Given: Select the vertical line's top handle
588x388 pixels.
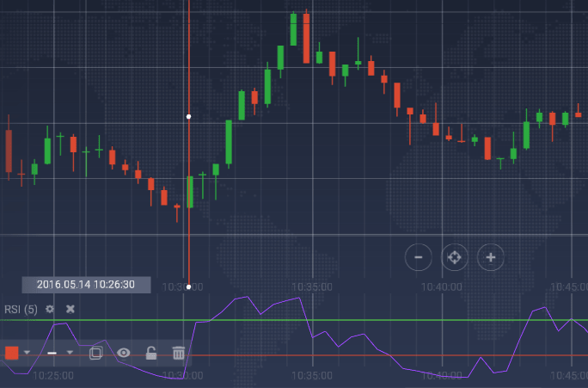Looking at the screenshot, I should (188, 117).
